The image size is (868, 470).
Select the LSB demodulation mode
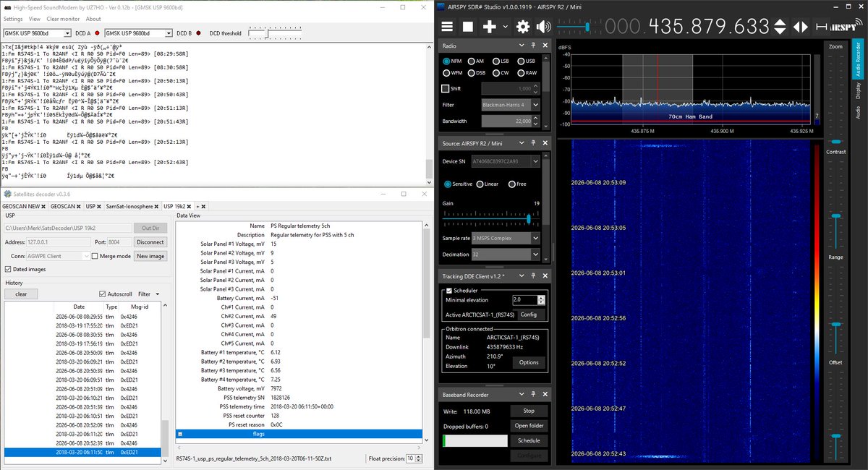pos(495,61)
